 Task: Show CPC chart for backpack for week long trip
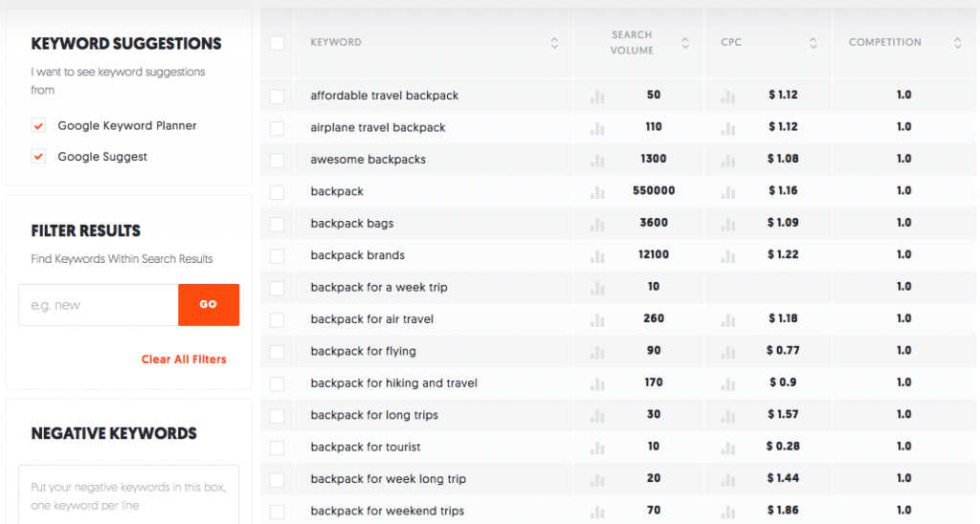pyautogui.click(x=728, y=480)
